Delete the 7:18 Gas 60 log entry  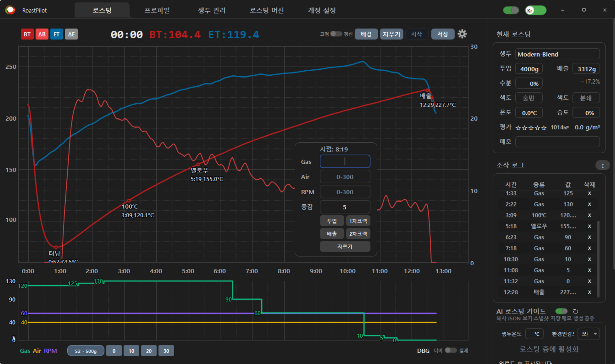(x=589, y=248)
